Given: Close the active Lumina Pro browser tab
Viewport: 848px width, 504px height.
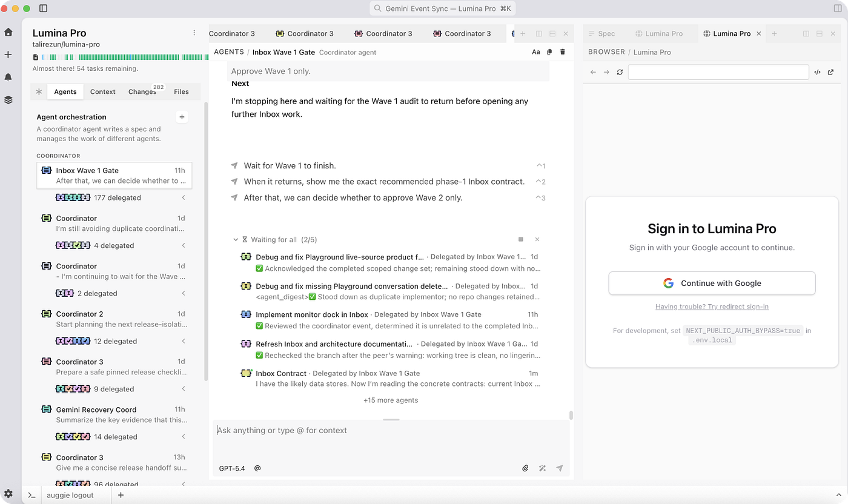Looking at the screenshot, I should (759, 34).
